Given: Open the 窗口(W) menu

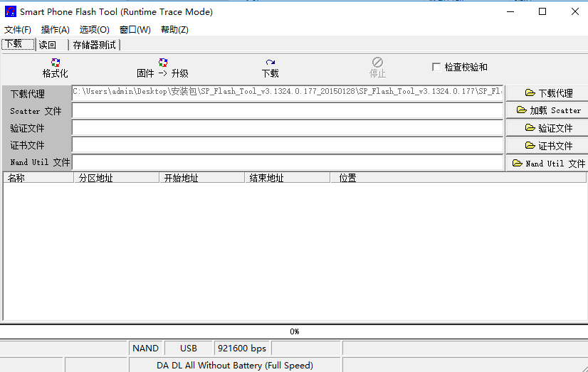Looking at the screenshot, I should 135,30.
